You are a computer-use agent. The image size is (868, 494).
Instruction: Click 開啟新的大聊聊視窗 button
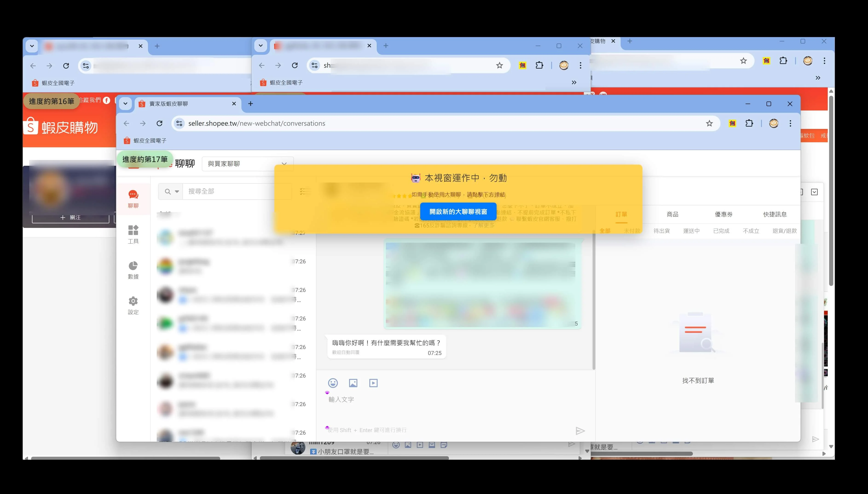click(x=458, y=212)
